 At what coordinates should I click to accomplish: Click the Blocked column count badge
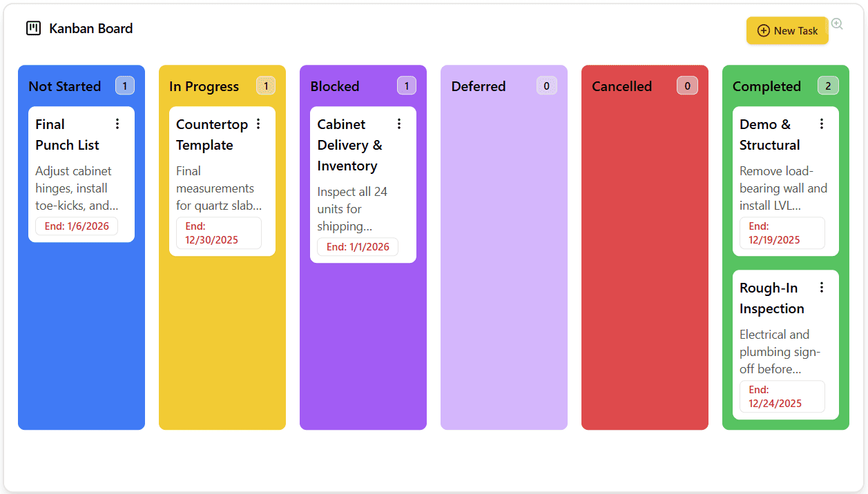(407, 86)
